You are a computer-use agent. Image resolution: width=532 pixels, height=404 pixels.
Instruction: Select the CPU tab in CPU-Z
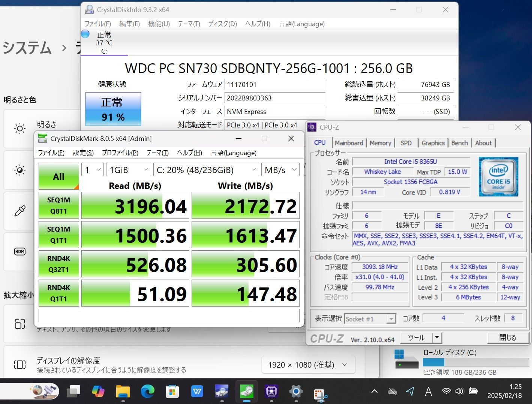tap(320, 142)
